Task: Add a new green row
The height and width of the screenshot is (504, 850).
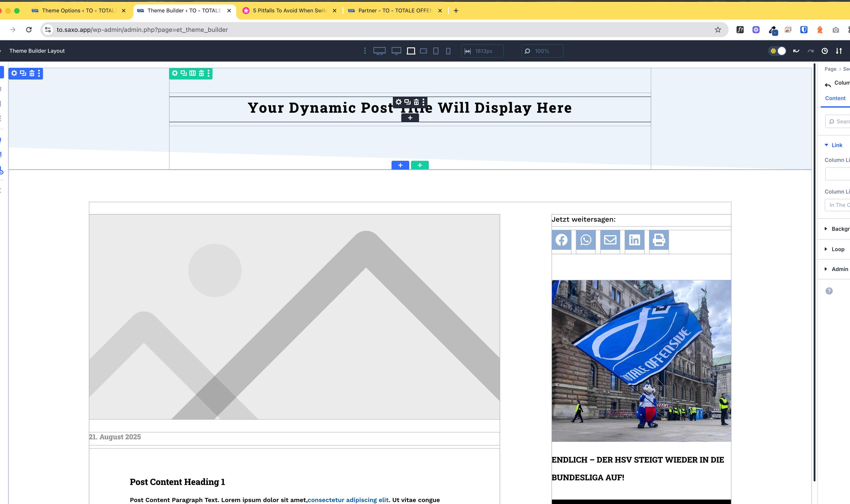Action: 420,165
